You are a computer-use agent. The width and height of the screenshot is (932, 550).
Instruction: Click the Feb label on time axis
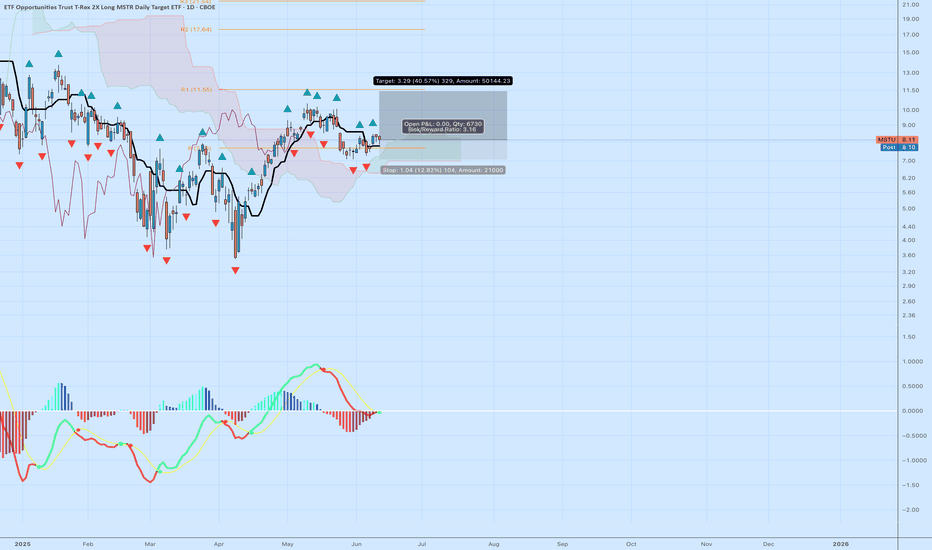pos(88,544)
